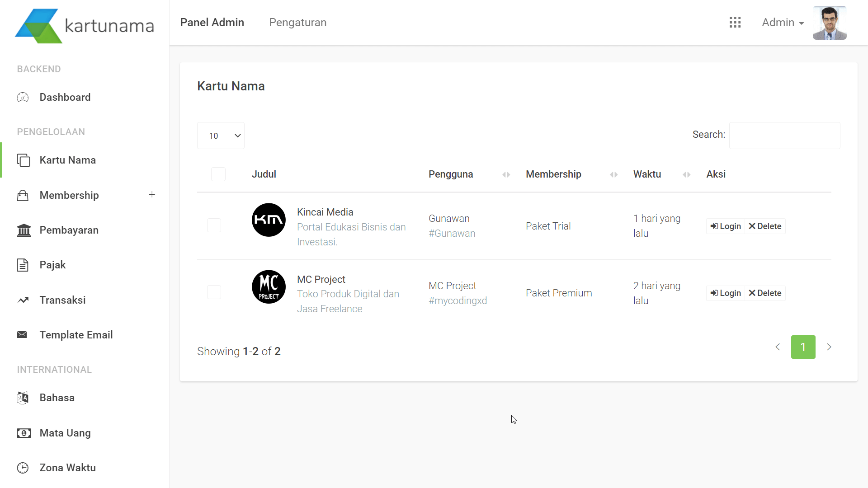The height and width of the screenshot is (488, 868).
Task: Open the Panel Admin menu item
Action: pyautogui.click(x=212, y=22)
